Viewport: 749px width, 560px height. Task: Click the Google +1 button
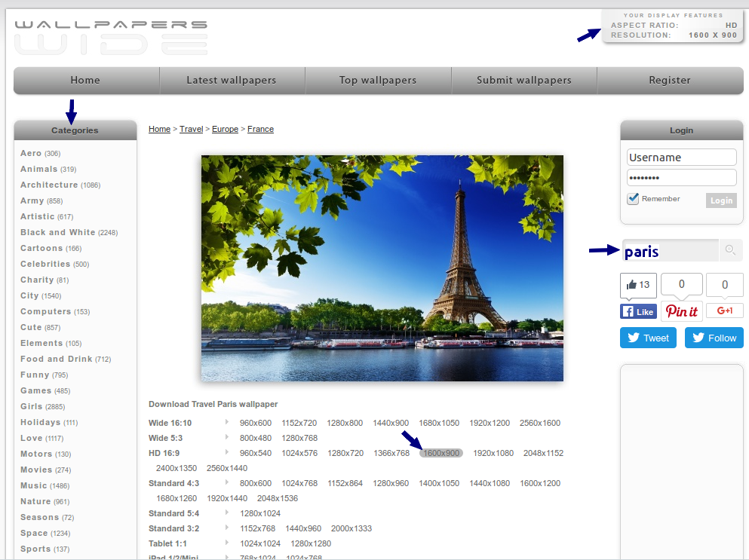tap(725, 311)
